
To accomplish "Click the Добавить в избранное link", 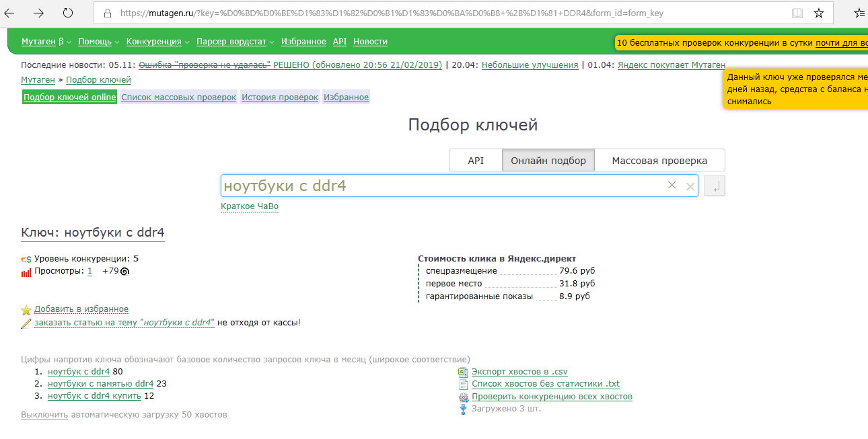I will [81, 309].
